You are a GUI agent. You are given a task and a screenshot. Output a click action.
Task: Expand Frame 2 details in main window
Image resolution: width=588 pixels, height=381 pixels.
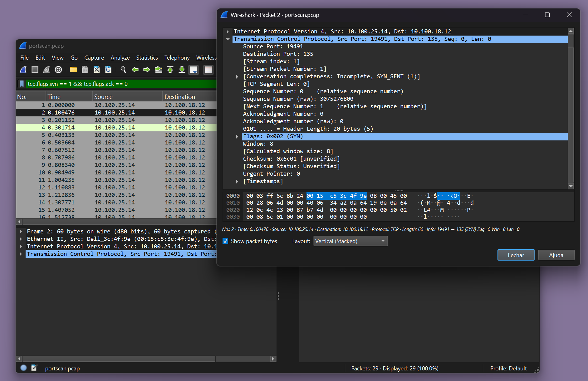pyautogui.click(x=21, y=232)
